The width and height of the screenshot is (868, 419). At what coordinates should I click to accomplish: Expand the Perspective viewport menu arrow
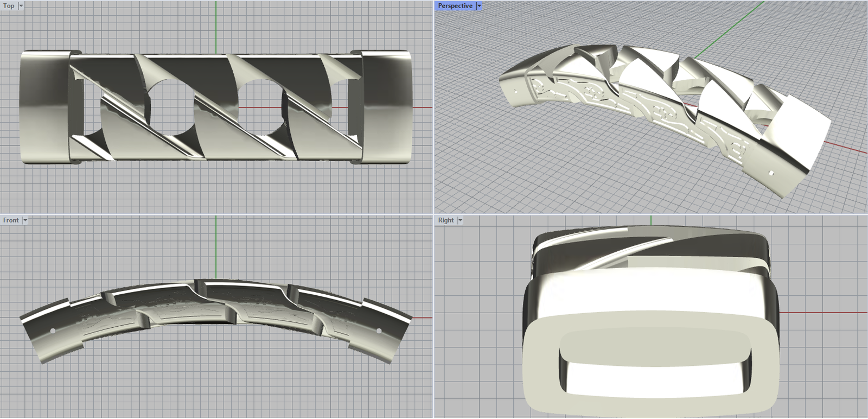click(x=479, y=6)
